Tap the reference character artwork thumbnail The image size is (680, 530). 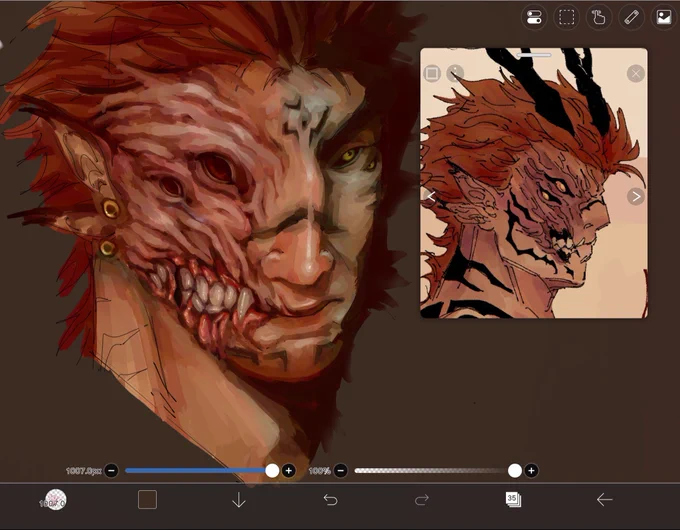[534, 183]
